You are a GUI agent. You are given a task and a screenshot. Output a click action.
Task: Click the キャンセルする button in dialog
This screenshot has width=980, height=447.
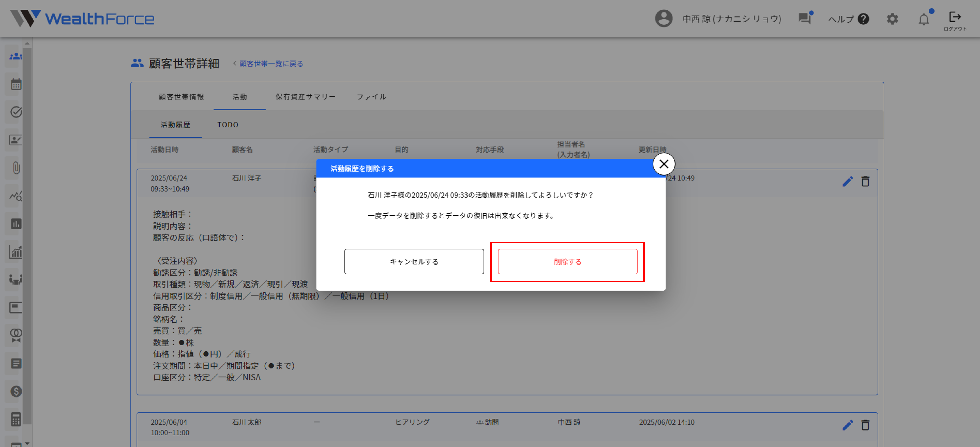414,261
